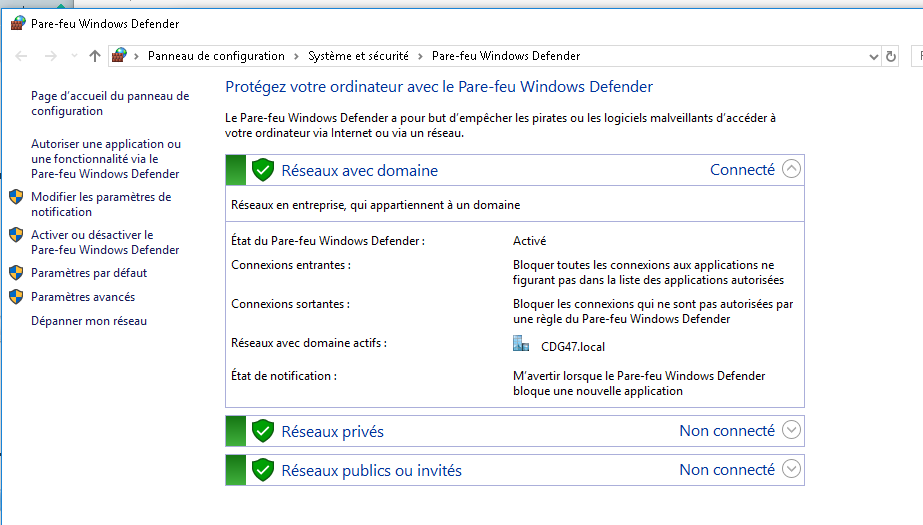Go up one level with up arrow
Viewport: 923px width, 525px height.
pos(95,56)
